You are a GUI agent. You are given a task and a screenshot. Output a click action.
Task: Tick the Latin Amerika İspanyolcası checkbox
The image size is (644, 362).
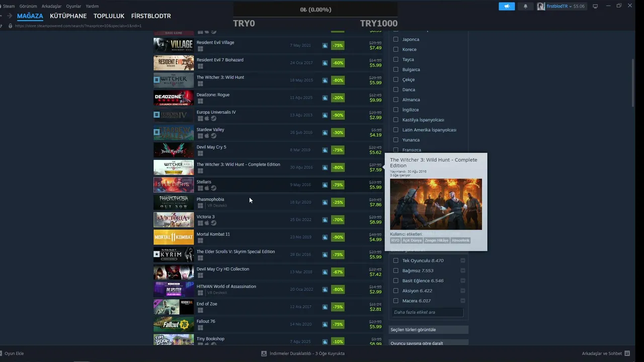pyautogui.click(x=395, y=130)
